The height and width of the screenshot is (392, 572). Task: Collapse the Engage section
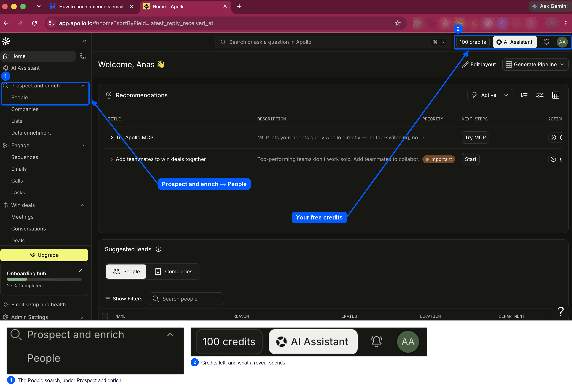(83, 145)
